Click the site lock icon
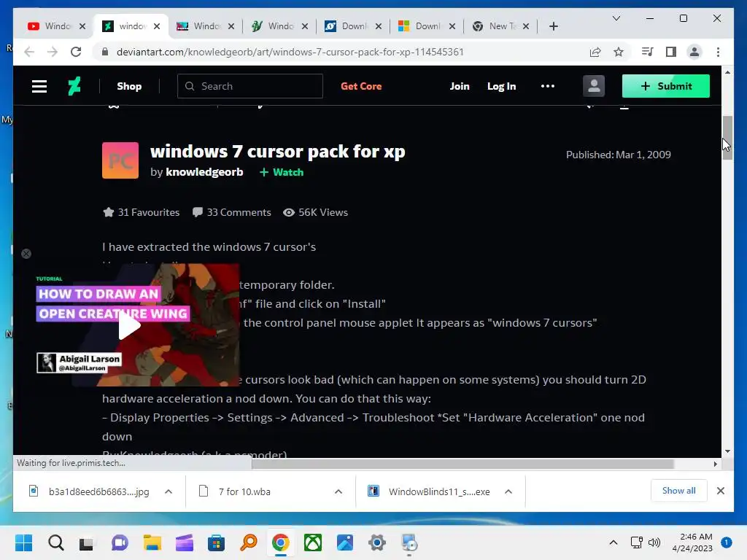747x560 pixels. tap(105, 52)
